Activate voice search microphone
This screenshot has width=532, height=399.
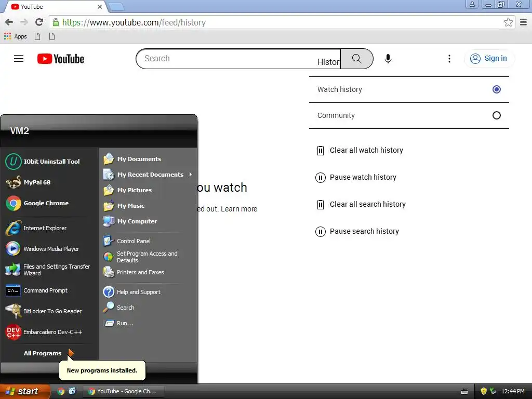tap(388, 59)
